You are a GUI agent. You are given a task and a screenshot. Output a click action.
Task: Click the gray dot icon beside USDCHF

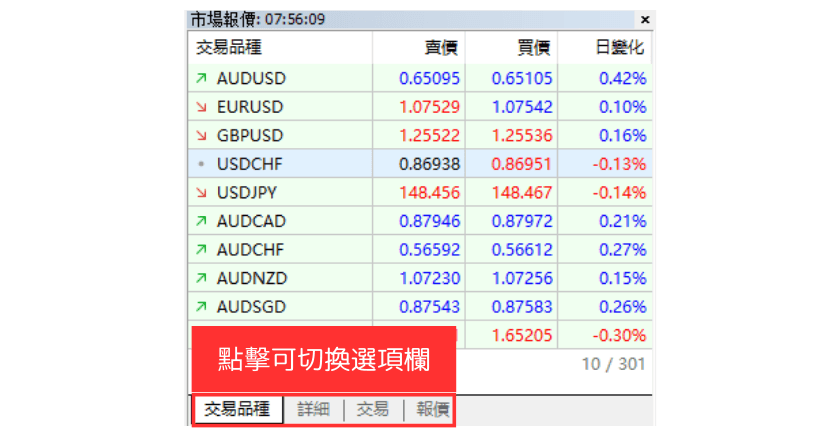[x=201, y=164]
